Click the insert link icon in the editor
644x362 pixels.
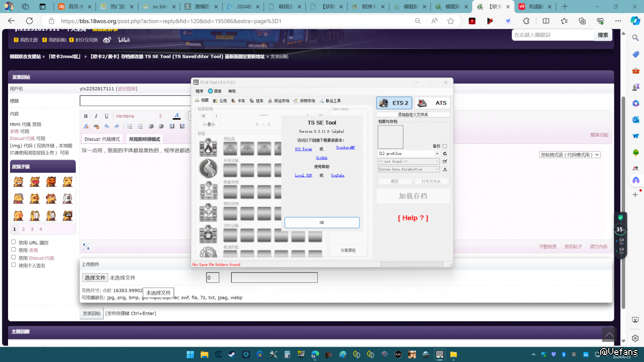[x=96, y=127]
